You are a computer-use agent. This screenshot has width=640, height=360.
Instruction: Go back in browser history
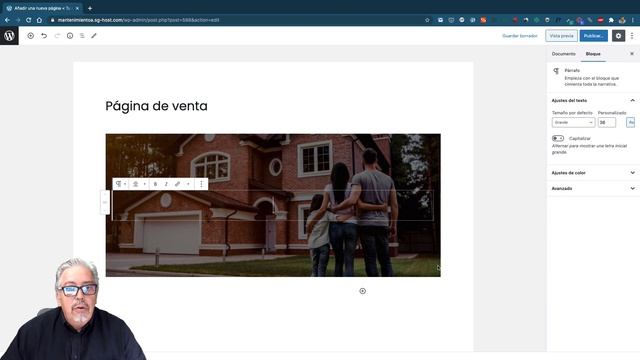(7, 20)
